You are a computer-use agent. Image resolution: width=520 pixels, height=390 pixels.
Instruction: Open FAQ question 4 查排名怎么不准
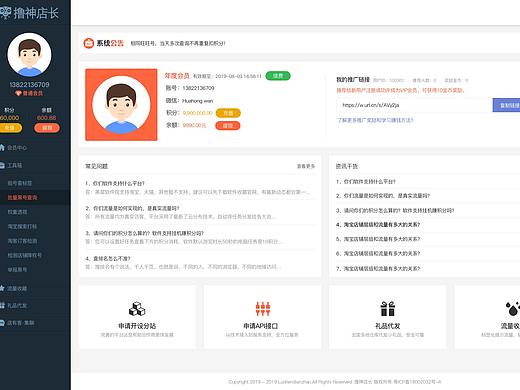(x=108, y=258)
